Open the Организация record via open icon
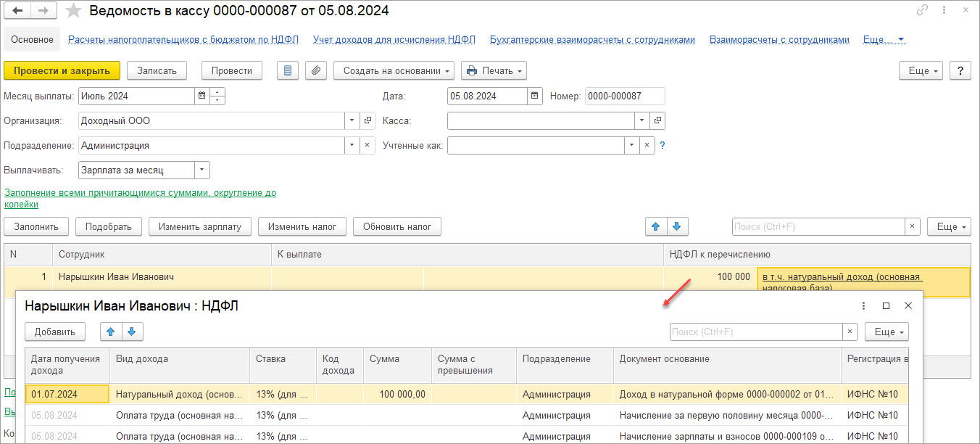Image resolution: width=980 pixels, height=444 pixels. (x=367, y=120)
